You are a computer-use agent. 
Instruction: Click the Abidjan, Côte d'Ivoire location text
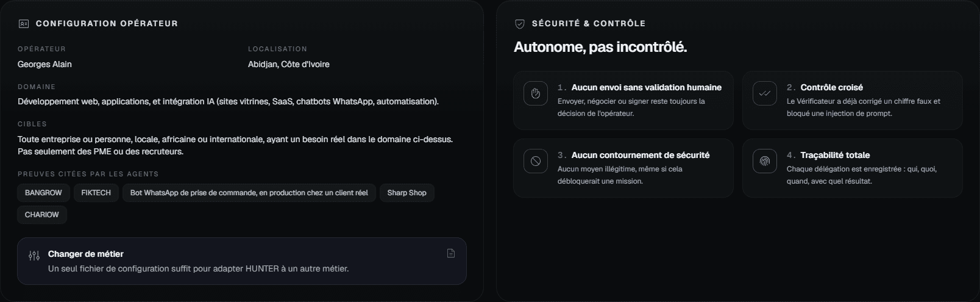pyautogui.click(x=289, y=64)
